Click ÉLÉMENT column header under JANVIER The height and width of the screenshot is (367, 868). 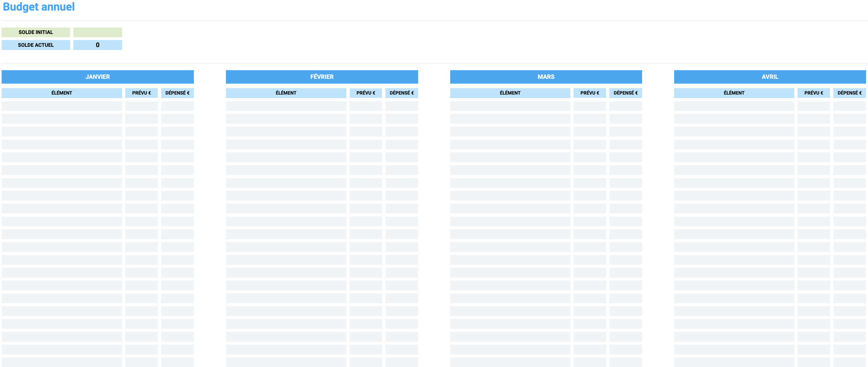62,93
